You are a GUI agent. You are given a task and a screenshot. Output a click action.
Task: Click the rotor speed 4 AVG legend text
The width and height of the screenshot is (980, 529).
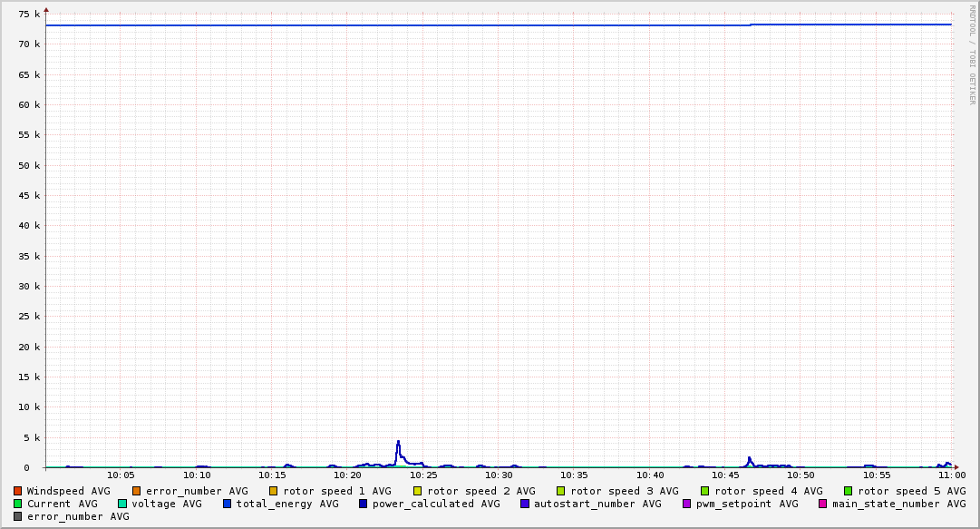click(768, 491)
